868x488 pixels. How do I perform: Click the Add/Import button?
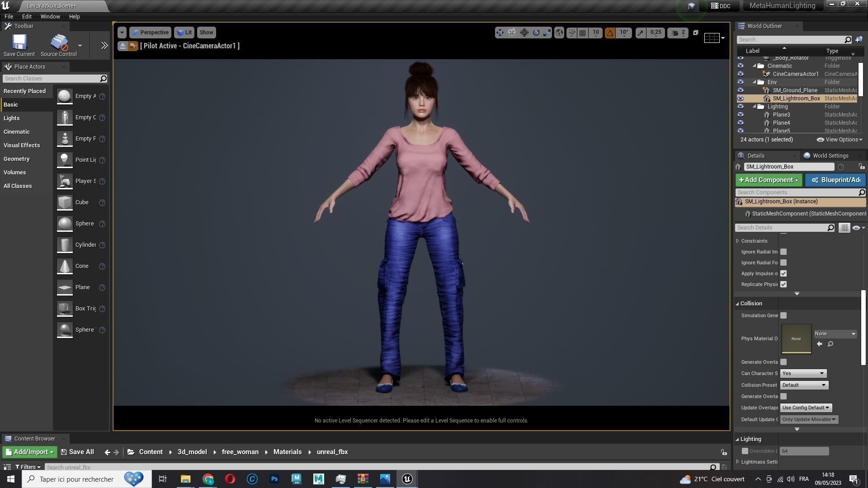[29, 452]
